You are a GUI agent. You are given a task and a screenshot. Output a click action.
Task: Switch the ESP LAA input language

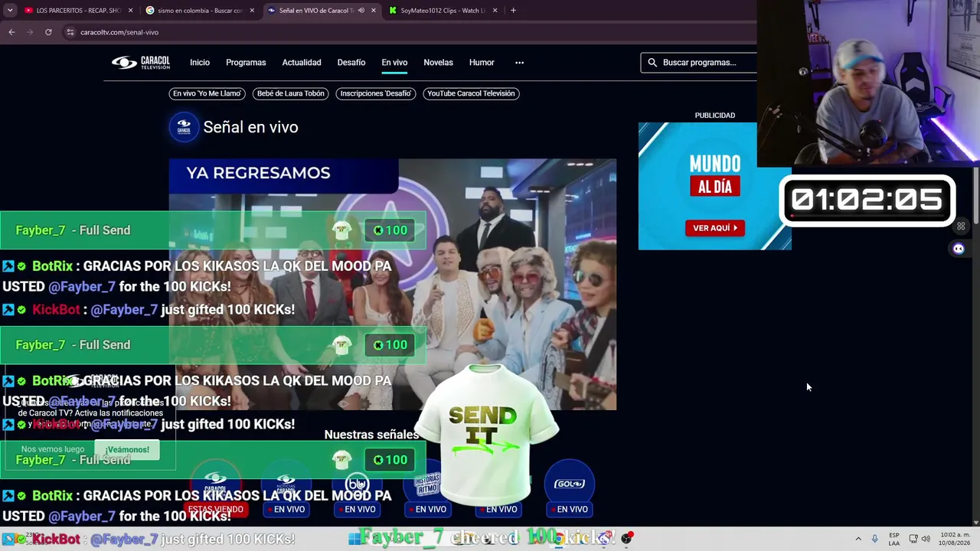894,539
